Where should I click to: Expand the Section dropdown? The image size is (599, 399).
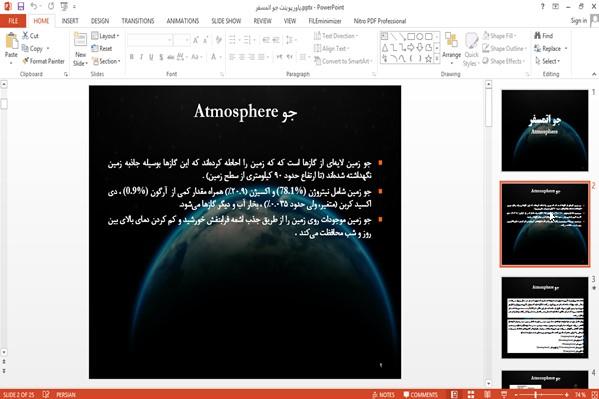point(106,61)
